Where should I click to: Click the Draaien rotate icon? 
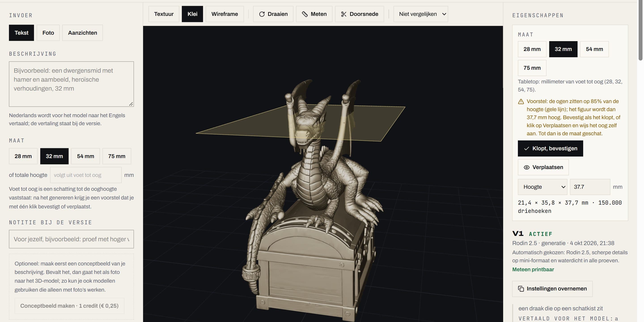tap(262, 14)
